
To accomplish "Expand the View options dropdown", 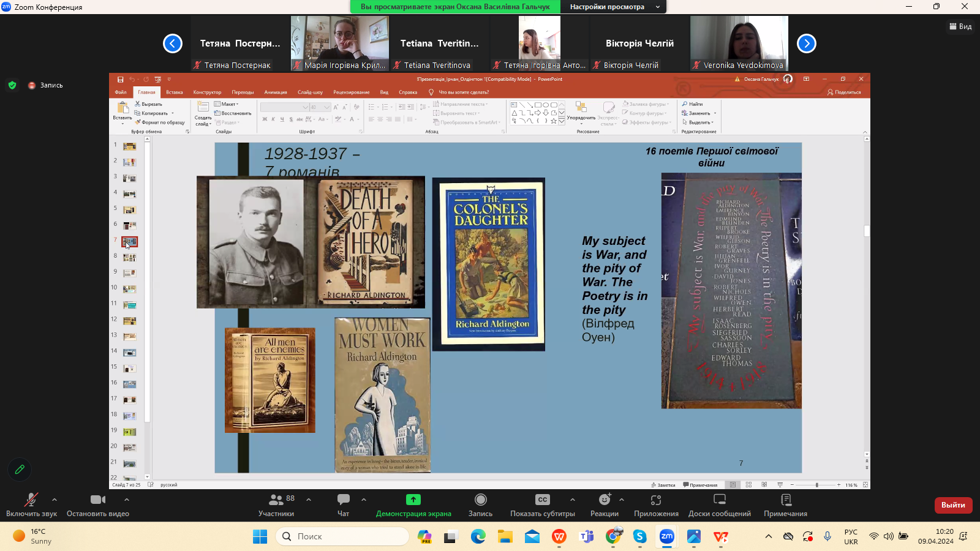I will pos(658,7).
